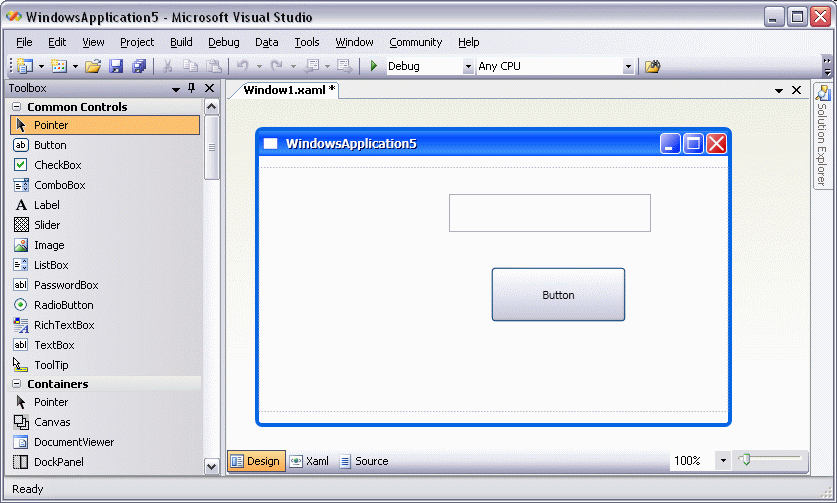Select the Image control in Toolbox
The height and width of the screenshot is (503, 837).
point(105,245)
